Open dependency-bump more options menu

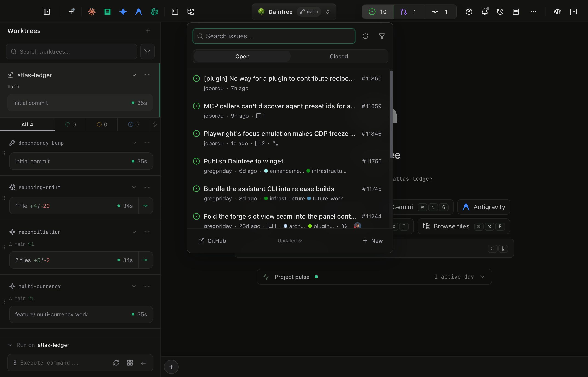coord(147,143)
